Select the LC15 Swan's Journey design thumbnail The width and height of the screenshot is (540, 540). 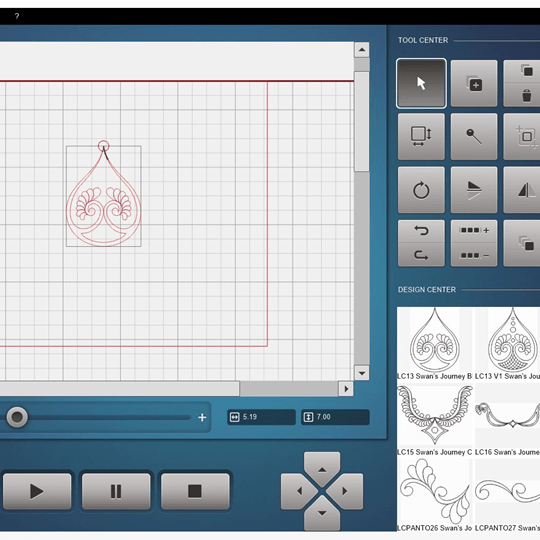tap(435, 420)
